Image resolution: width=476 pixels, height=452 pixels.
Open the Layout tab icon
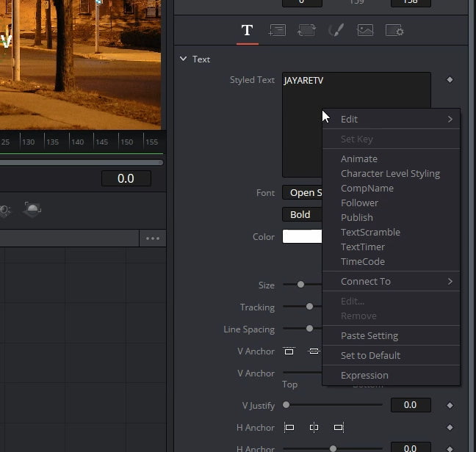click(277, 30)
